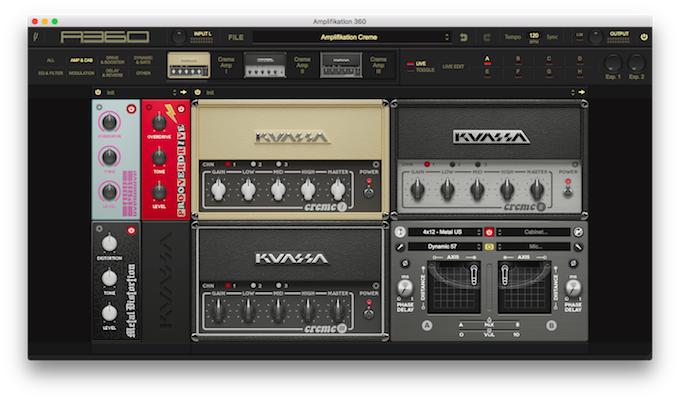Click the round A cabinet button
The height and width of the screenshot is (400, 680).
tap(427, 325)
